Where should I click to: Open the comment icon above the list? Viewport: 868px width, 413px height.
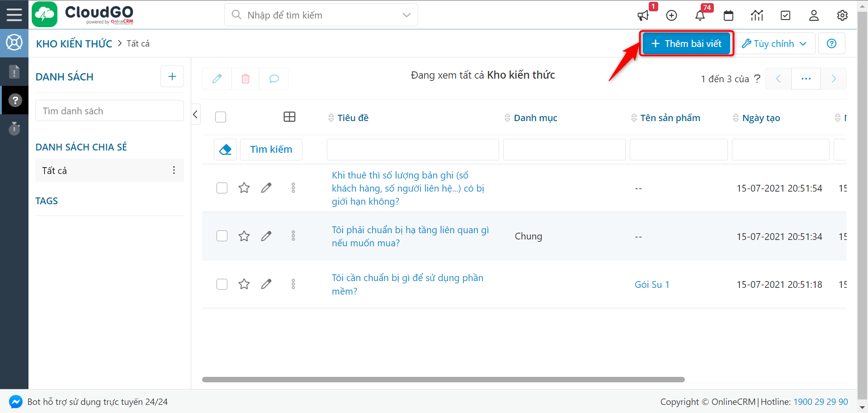[274, 78]
